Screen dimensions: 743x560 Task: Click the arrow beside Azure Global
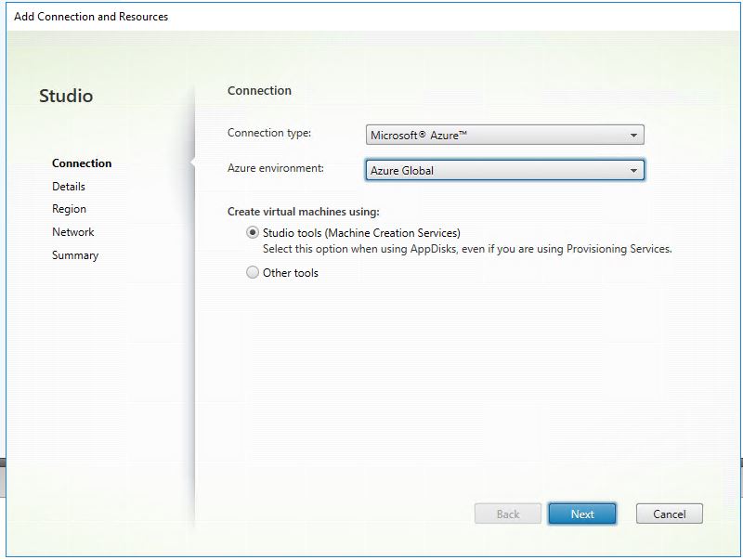coord(633,171)
